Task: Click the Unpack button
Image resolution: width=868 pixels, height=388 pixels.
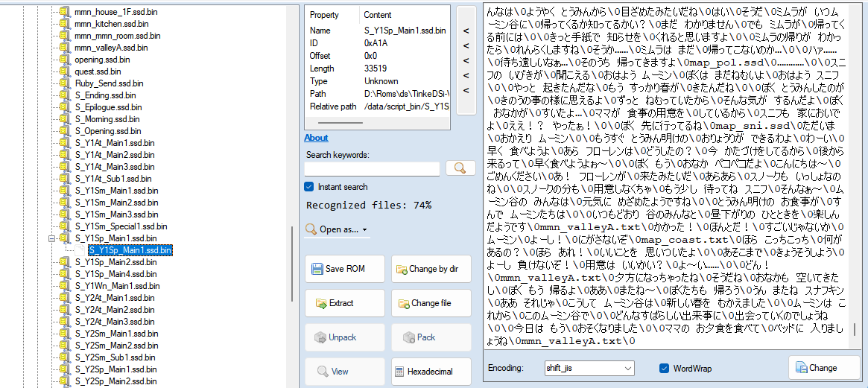Action: pyautogui.click(x=345, y=337)
